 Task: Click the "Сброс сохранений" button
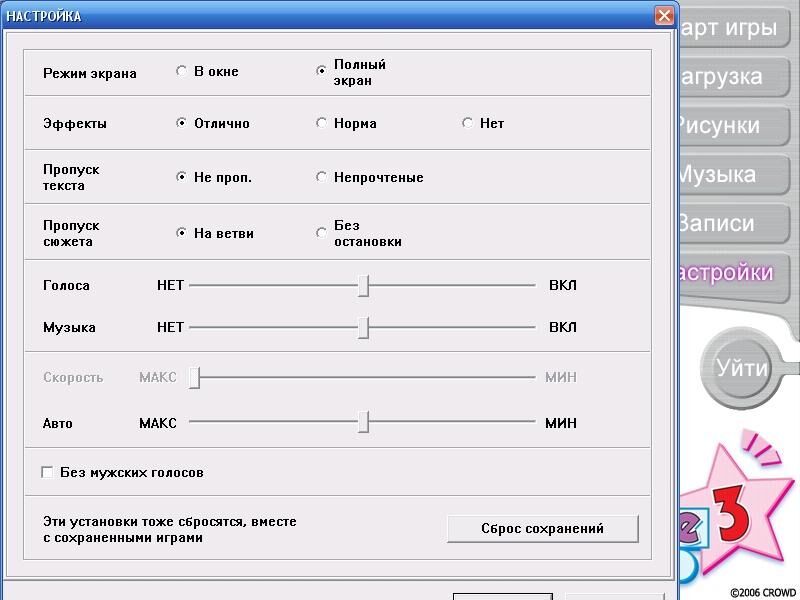tap(542, 529)
